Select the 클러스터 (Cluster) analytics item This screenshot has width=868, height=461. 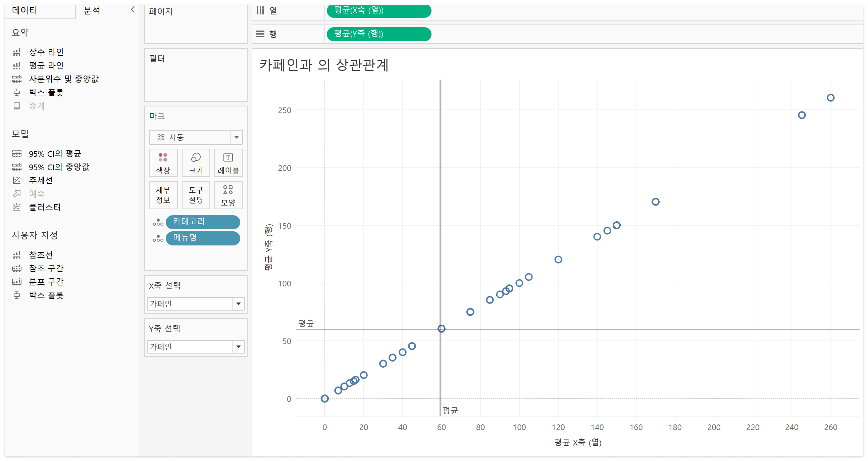point(45,208)
